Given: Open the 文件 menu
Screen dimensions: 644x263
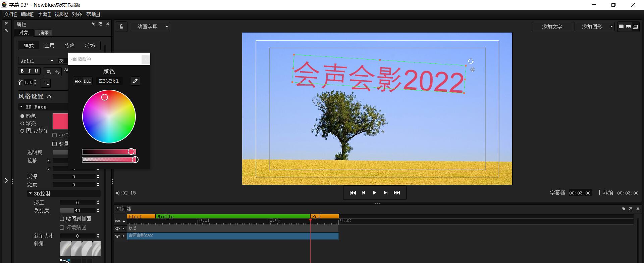Looking at the screenshot, I should (x=10, y=14).
